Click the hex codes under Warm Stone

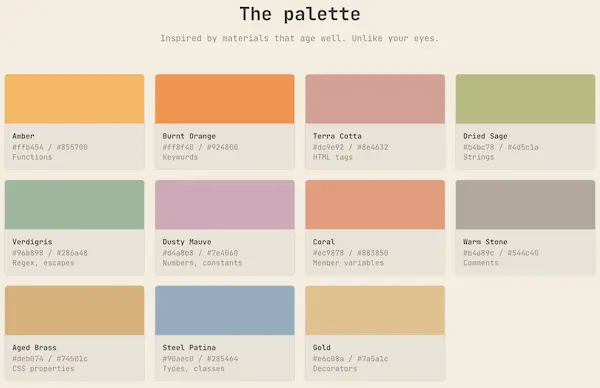501,253
